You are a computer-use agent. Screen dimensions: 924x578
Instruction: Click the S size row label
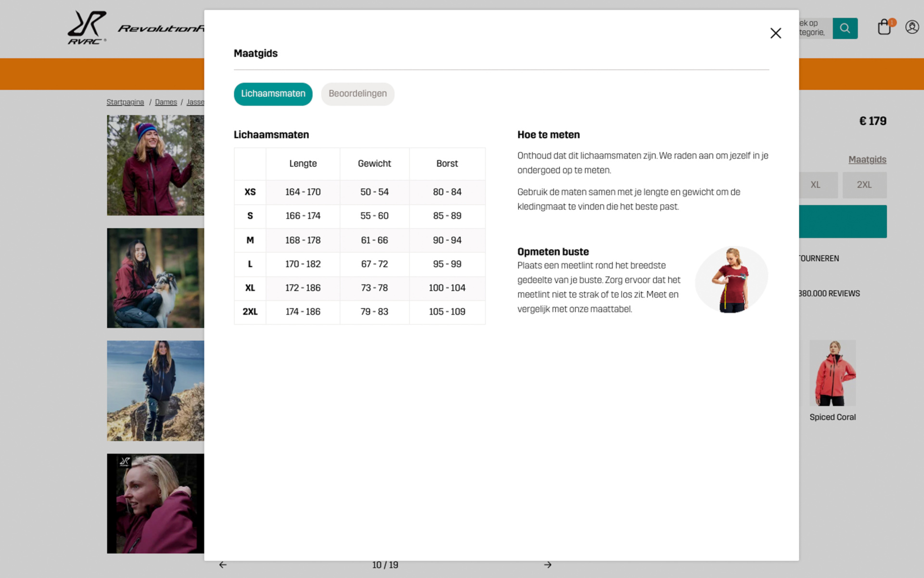click(250, 216)
